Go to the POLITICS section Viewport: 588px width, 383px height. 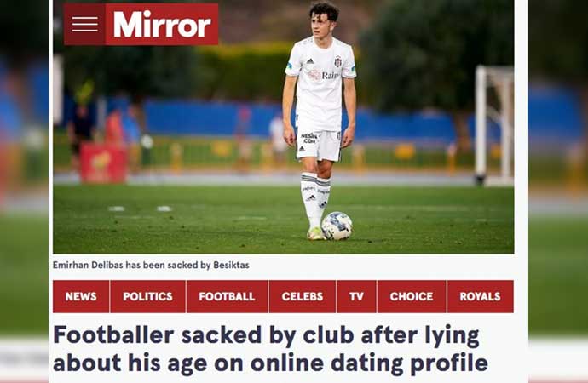tap(147, 296)
